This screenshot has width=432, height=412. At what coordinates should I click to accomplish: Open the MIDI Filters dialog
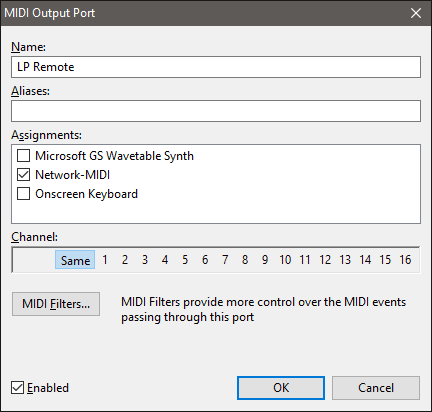coord(56,304)
